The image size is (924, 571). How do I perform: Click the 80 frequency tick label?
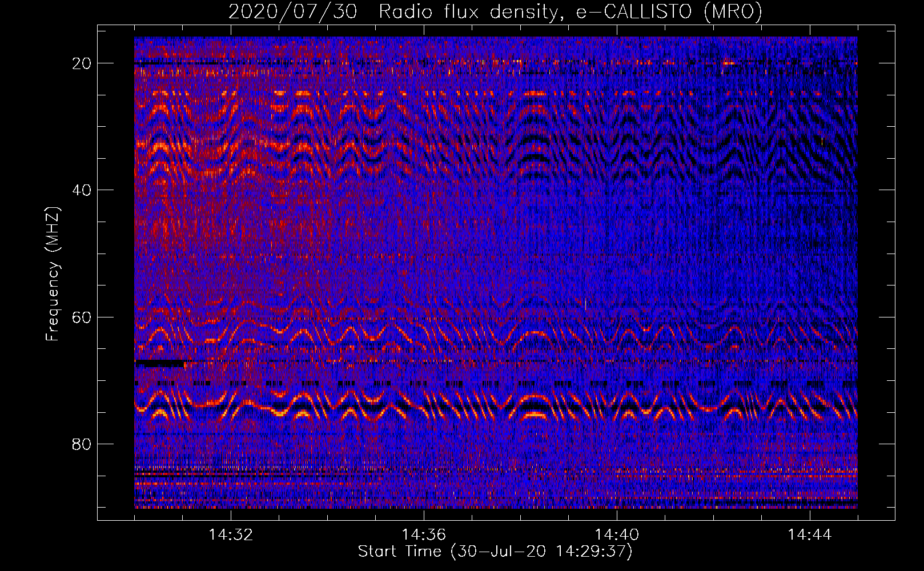pos(82,444)
